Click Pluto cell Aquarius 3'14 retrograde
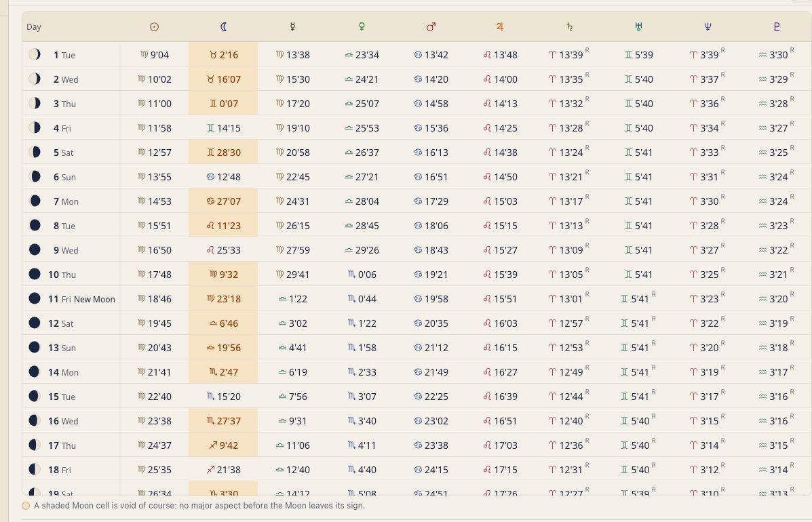This screenshot has width=812, height=522. [x=776, y=469]
